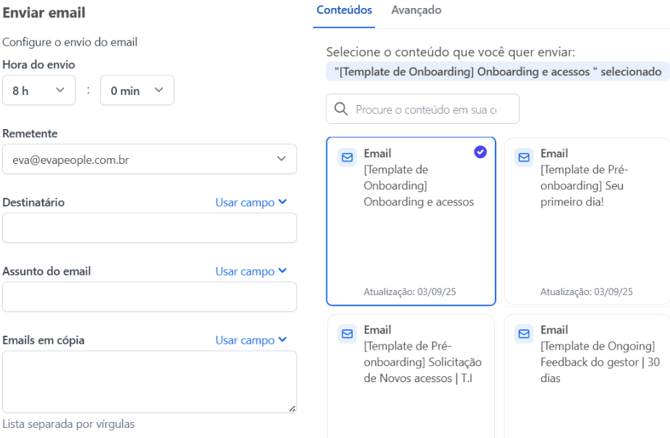
Task: Click the Assunto do email input field
Action: pyautogui.click(x=149, y=297)
